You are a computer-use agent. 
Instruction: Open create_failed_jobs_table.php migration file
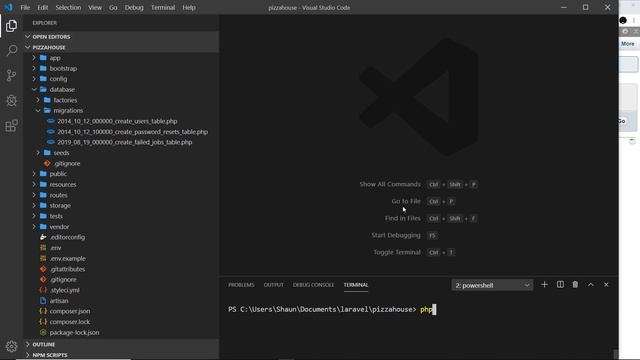pos(124,142)
